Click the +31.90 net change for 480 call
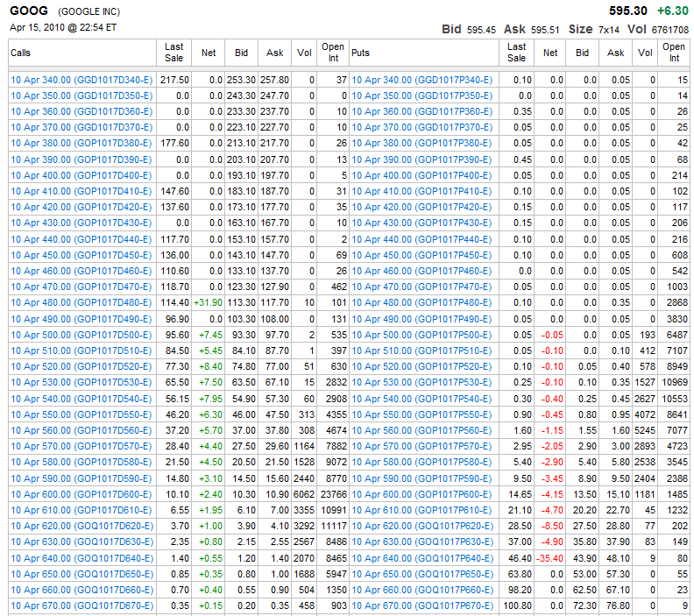This screenshot has width=694, height=616. (209, 303)
